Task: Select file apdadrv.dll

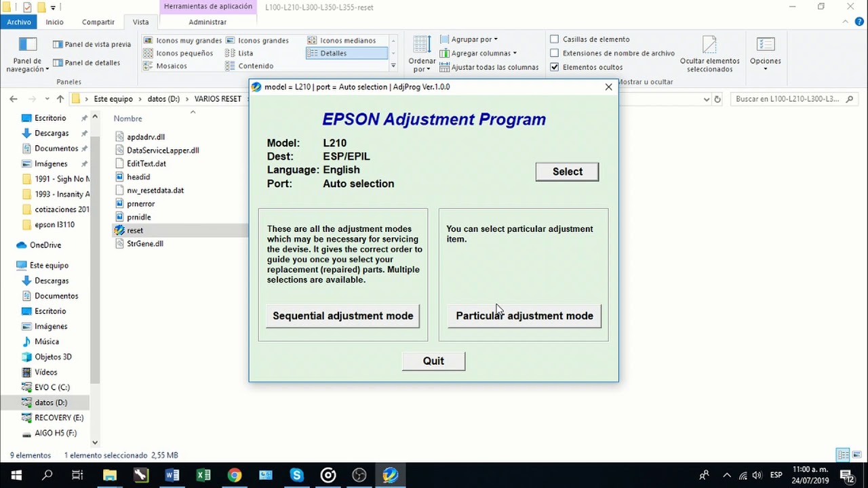Action: click(145, 137)
